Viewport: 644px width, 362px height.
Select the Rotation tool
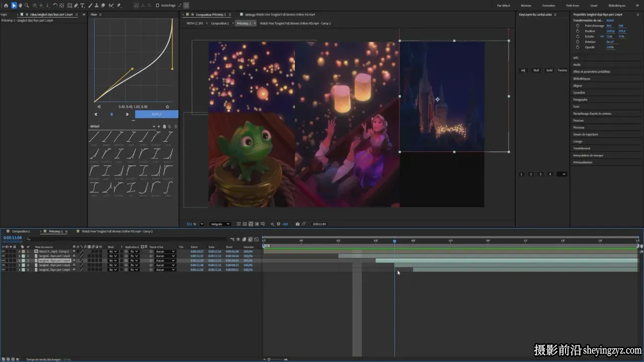[55, 6]
